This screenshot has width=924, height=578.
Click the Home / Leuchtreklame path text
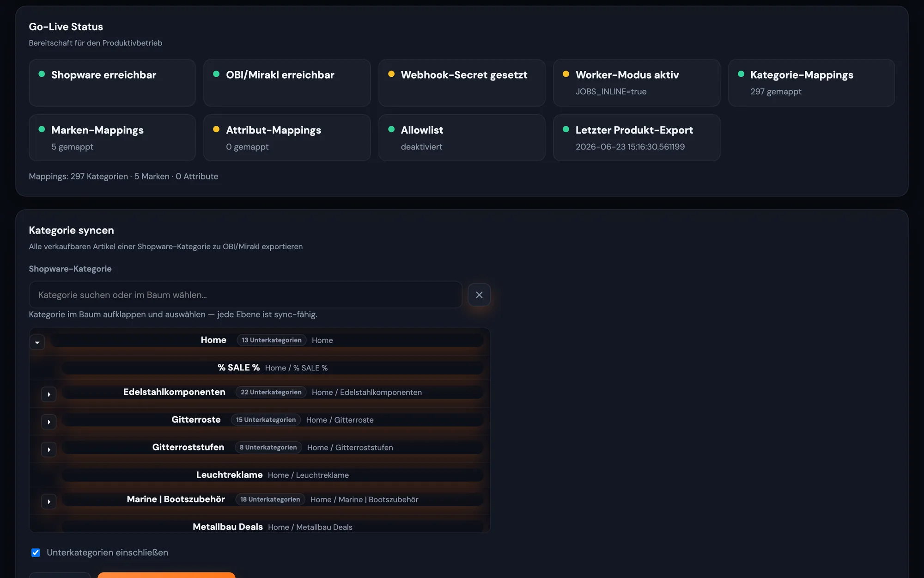308,475
